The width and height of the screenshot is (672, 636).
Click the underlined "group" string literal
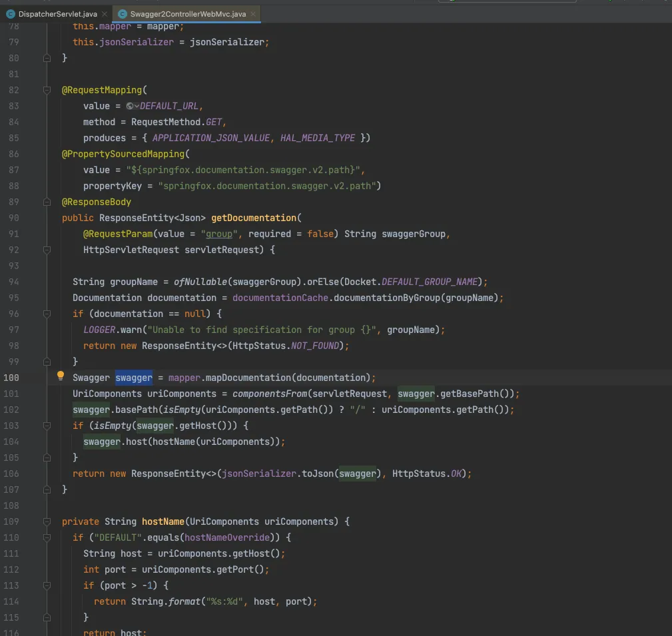coord(219,234)
